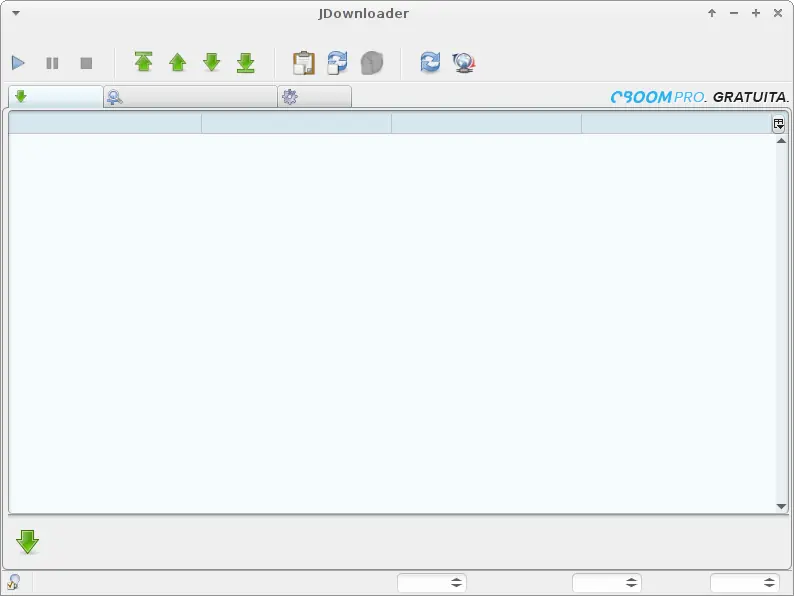Click the blue update arrows icon

click(430, 62)
